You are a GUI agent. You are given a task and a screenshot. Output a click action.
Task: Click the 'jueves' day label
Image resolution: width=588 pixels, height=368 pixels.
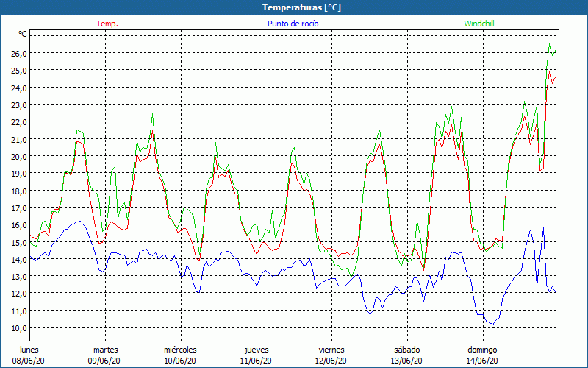pyautogui.click(x=257, y=350)
